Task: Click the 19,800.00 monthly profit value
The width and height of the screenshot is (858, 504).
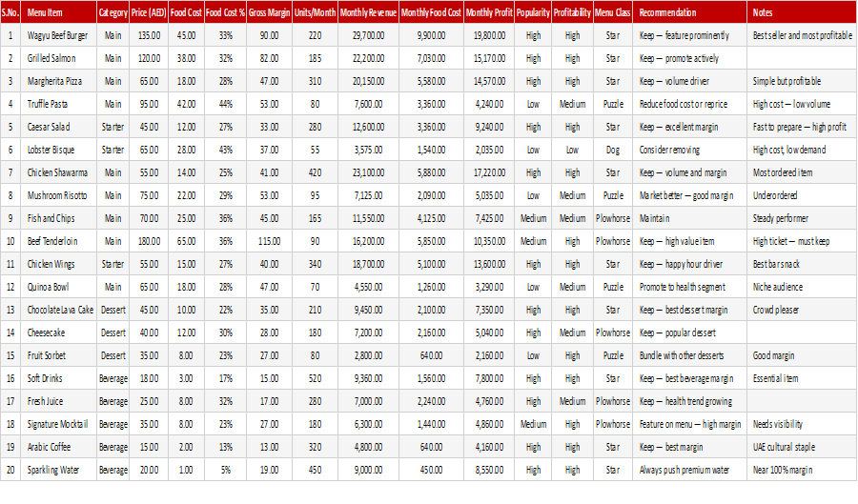Action: point(489,35)
